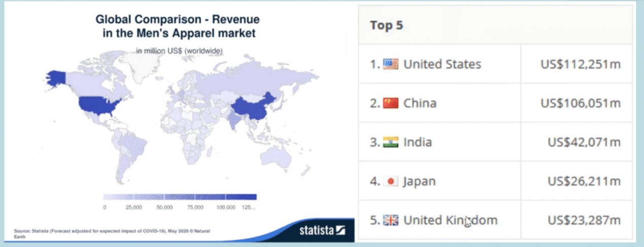The height and width of the screenshot is (247, 644).
Task: Click the US$26,211m value
Action: point(584,181)
